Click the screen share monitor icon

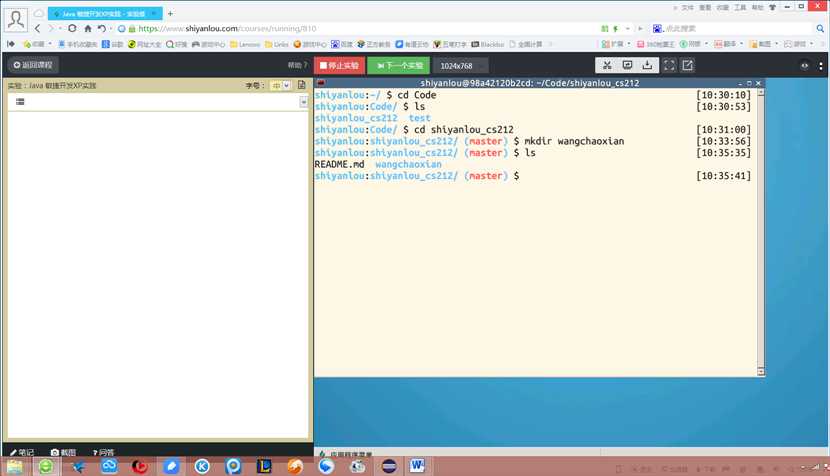pos(627,65)
